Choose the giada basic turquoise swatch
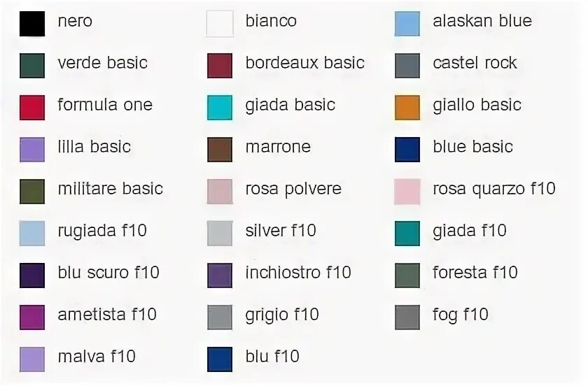The image size is (588, 386). [x=220, y=108]
